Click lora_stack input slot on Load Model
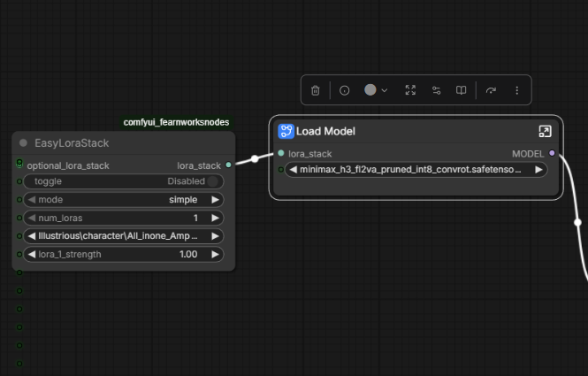Screen dimensions: 588x376 pyautogui.click(x=281, y=153)
